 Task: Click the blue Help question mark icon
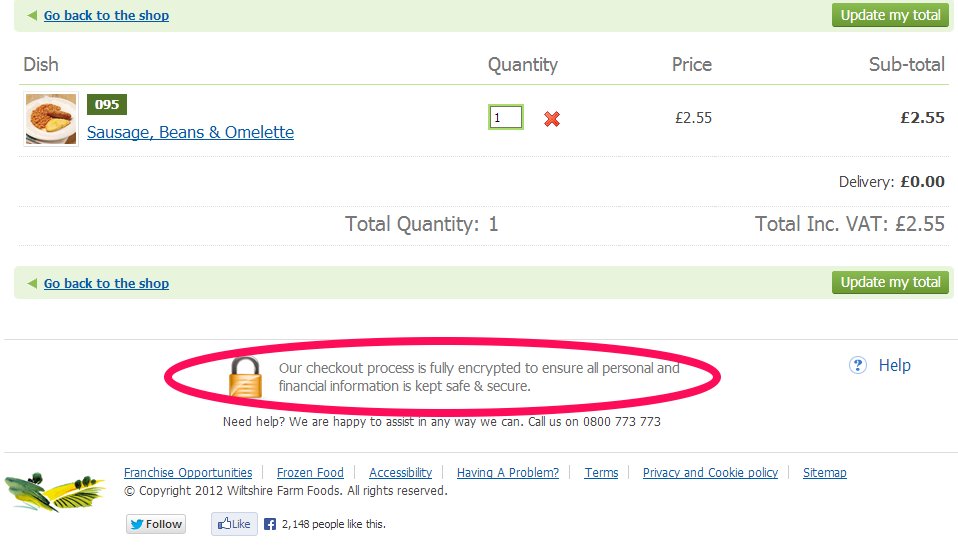[x=858, y=365]
